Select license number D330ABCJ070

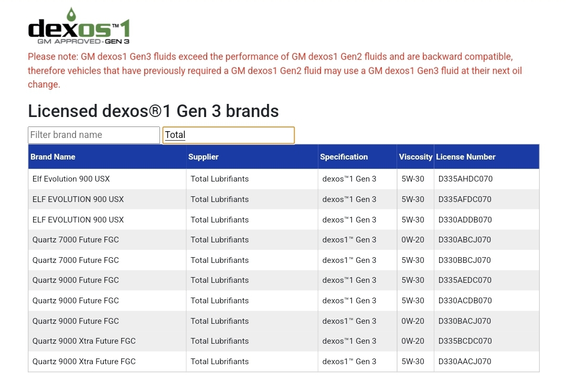coord(465,240)
